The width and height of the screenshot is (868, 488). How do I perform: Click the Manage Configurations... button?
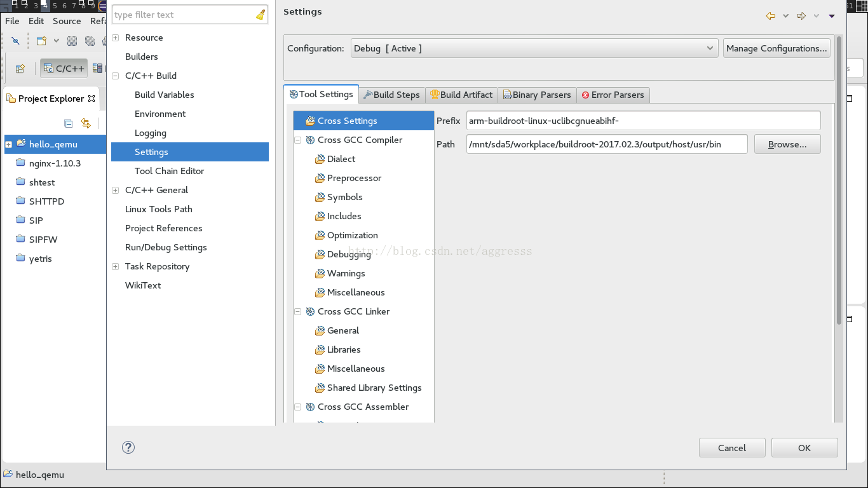776,48
